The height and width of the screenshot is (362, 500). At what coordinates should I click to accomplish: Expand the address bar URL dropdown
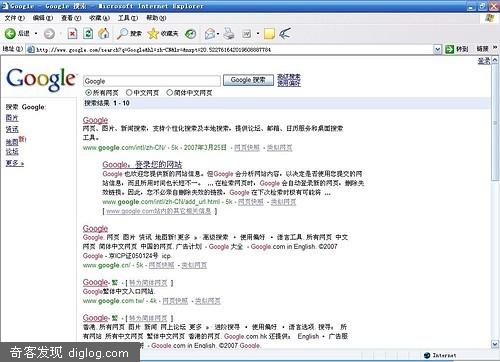[x=437, y=49]
